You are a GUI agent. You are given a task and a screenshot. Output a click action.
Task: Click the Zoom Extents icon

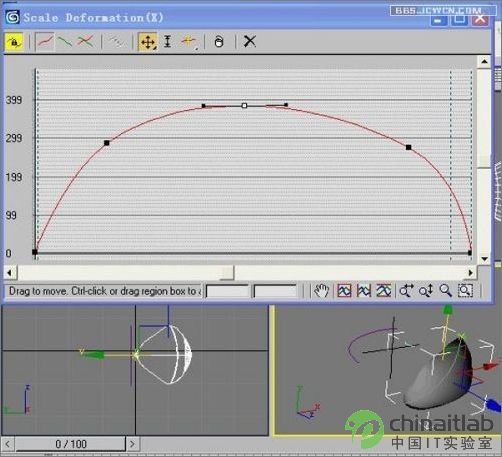[x=344, y=291]
